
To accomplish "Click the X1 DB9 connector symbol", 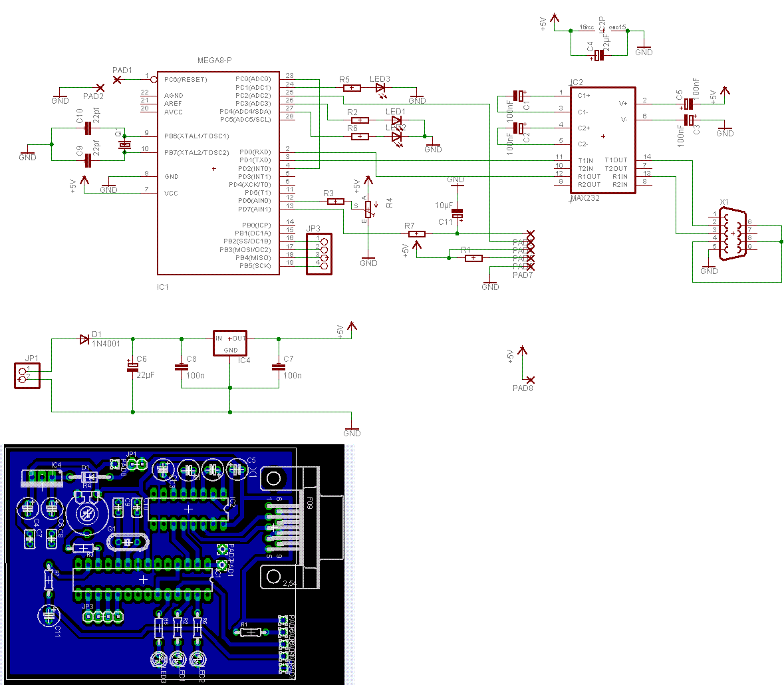I will 733,233.
